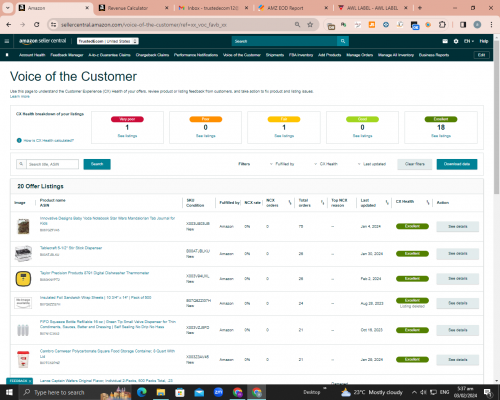Click the Amazon Seller Central logo
Screen dimensions: 500x400
[42, 41]
